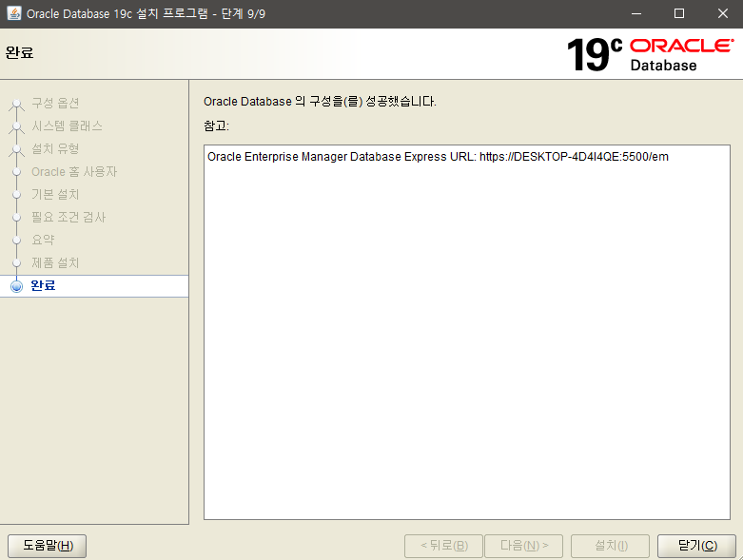Select the 설치 유형 step
Screen dimensions: 743x560
55,148
